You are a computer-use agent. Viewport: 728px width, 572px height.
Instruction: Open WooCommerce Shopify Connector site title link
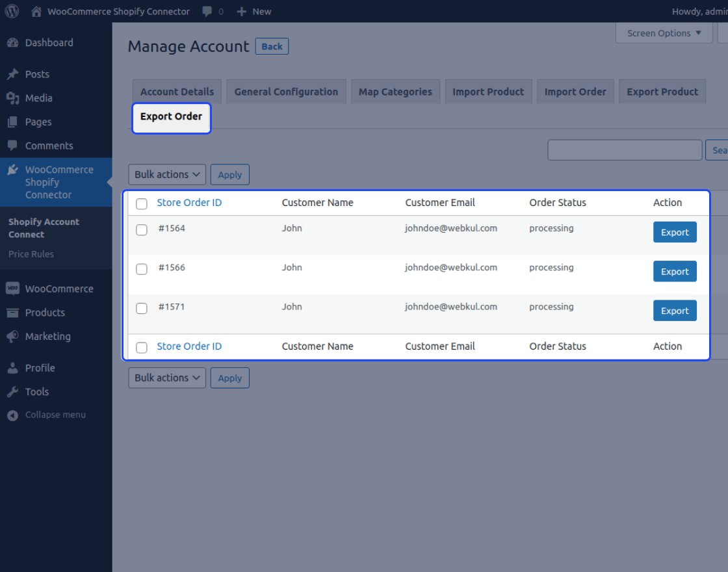click(x=118, y=12)
